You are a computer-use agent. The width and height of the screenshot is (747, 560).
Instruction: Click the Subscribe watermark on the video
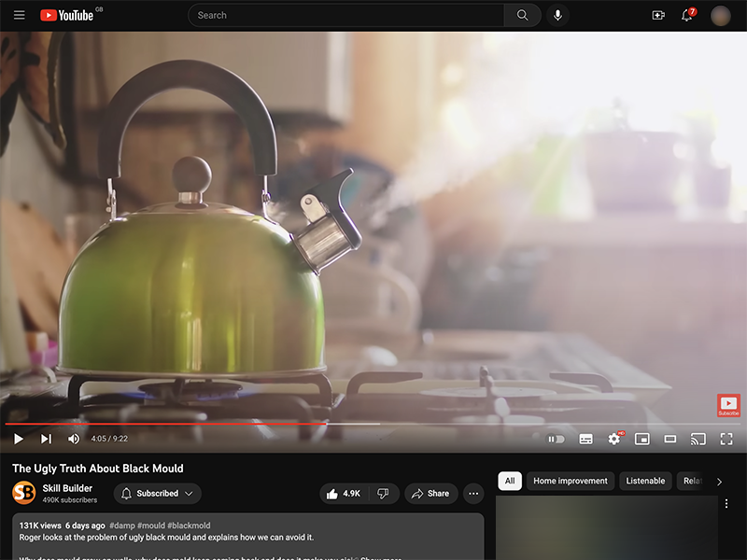[728, 405]
